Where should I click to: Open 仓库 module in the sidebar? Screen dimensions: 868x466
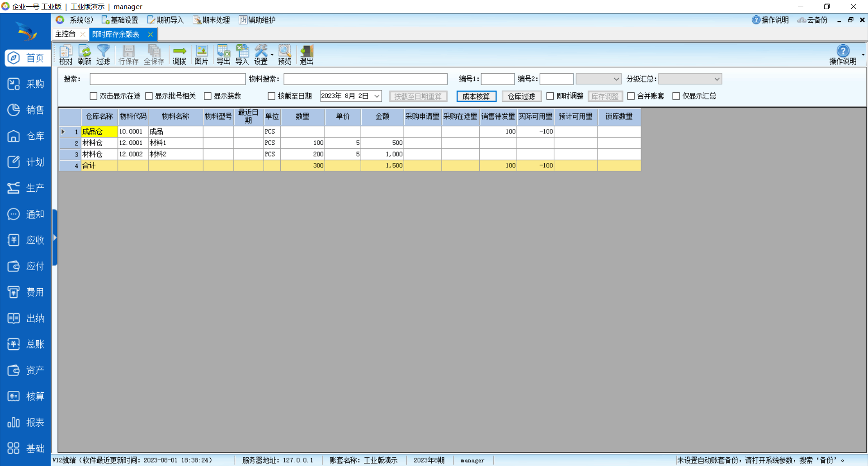pos(26,136)
